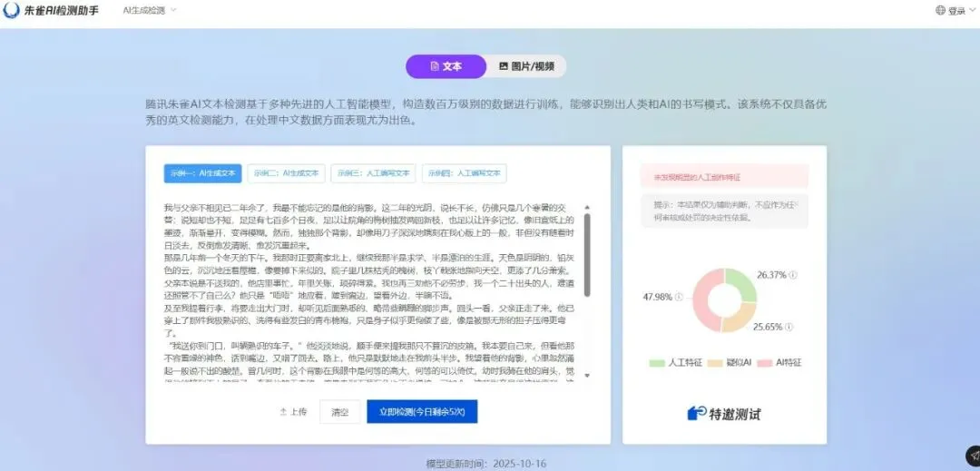980x471 pixels.
Task: Click the pink detection result banner
Action: pyautogui.click(x=724, y=177)
